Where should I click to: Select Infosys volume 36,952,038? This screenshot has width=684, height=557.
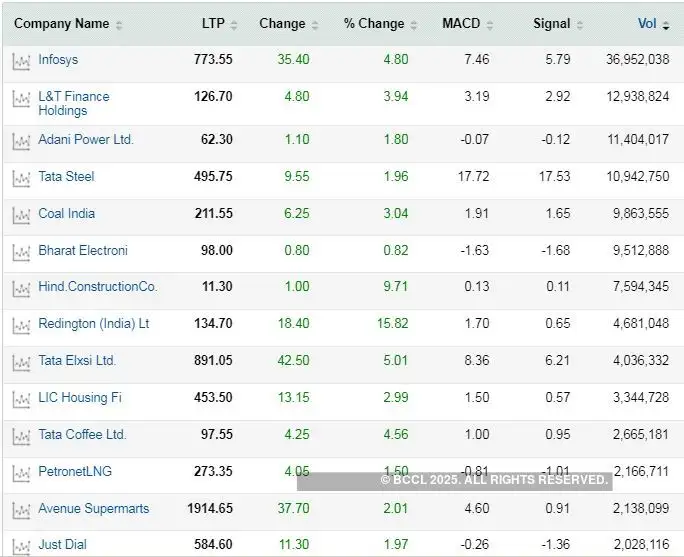pos(638,59)
